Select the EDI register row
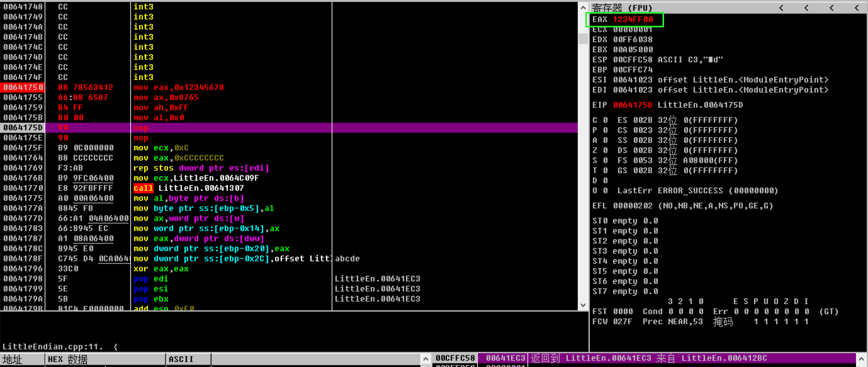 [x=710, y=90]
